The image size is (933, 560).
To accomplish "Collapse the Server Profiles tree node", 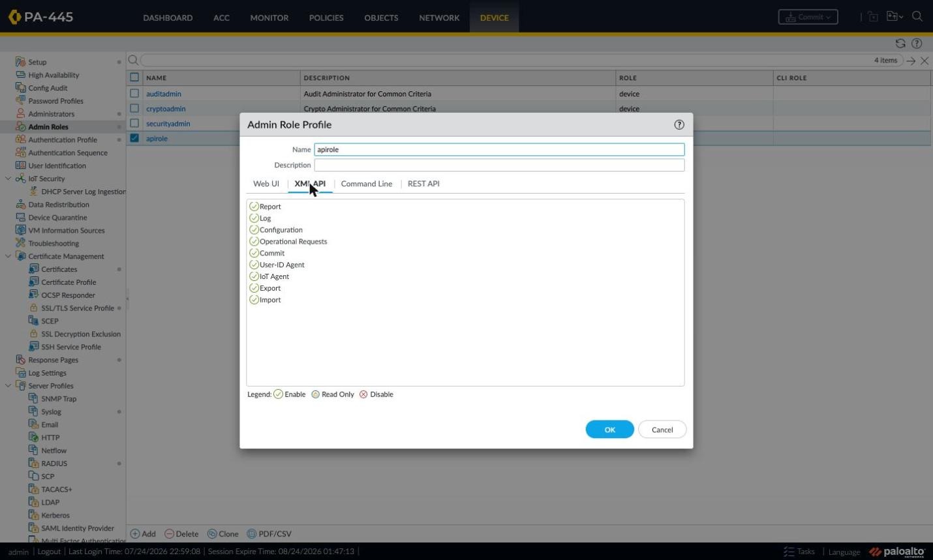I will (8, 386).
